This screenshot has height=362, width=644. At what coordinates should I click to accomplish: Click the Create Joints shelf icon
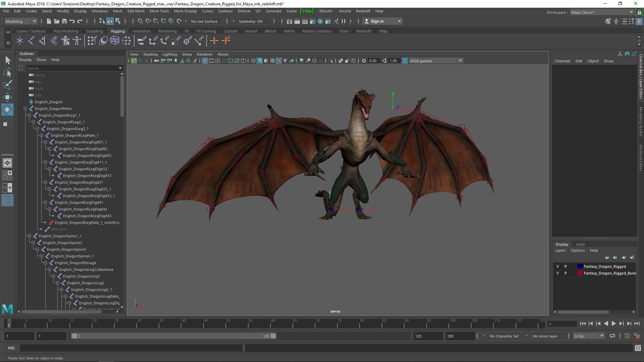point(31,41)
